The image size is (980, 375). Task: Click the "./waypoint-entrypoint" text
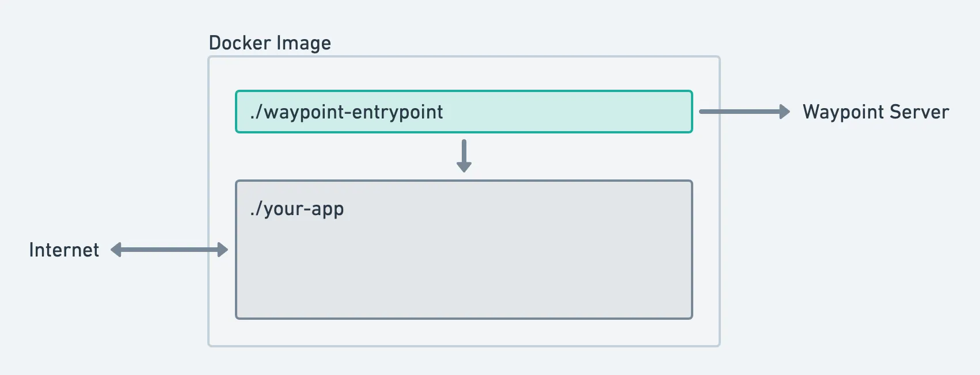[x=347, y=112]
